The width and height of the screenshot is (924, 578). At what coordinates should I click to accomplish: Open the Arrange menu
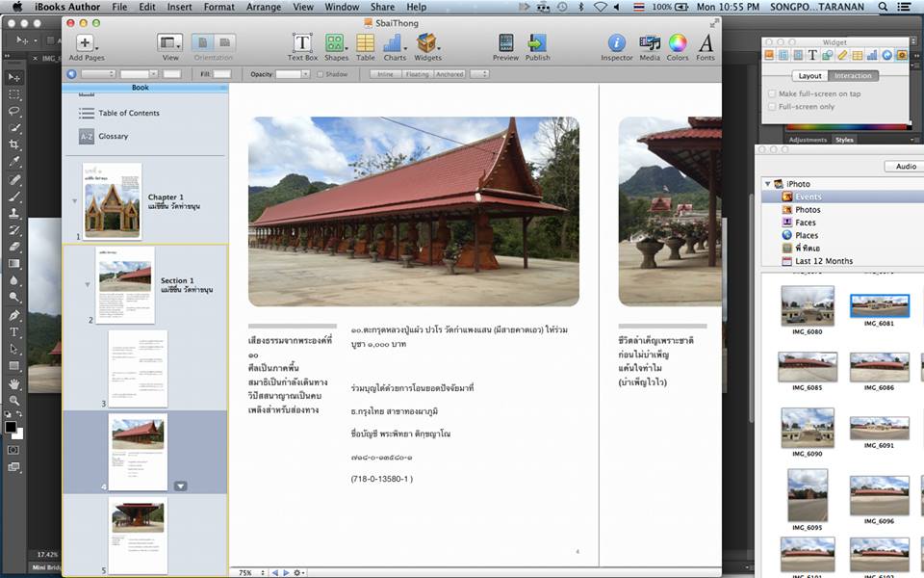[264, 7]
